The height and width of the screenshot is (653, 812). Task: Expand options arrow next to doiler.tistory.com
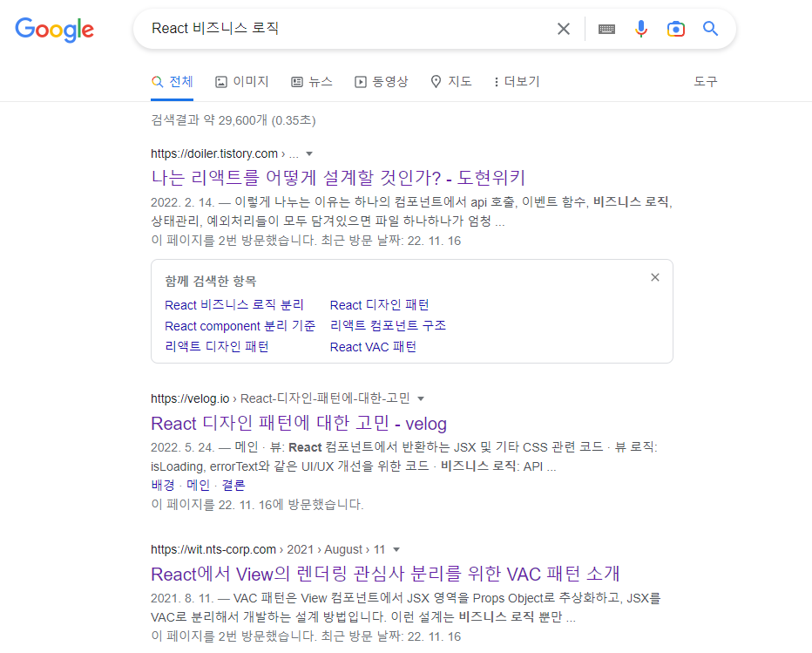[309, 154]
